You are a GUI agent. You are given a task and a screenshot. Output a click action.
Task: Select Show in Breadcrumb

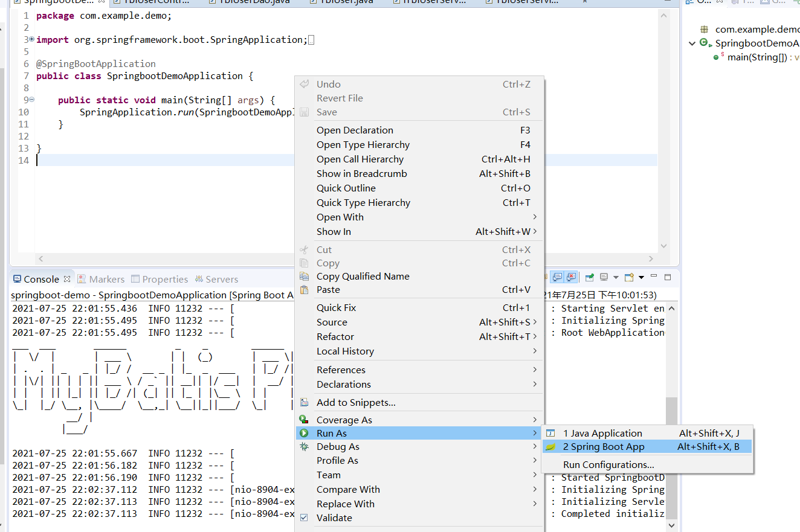pos(419,174)
